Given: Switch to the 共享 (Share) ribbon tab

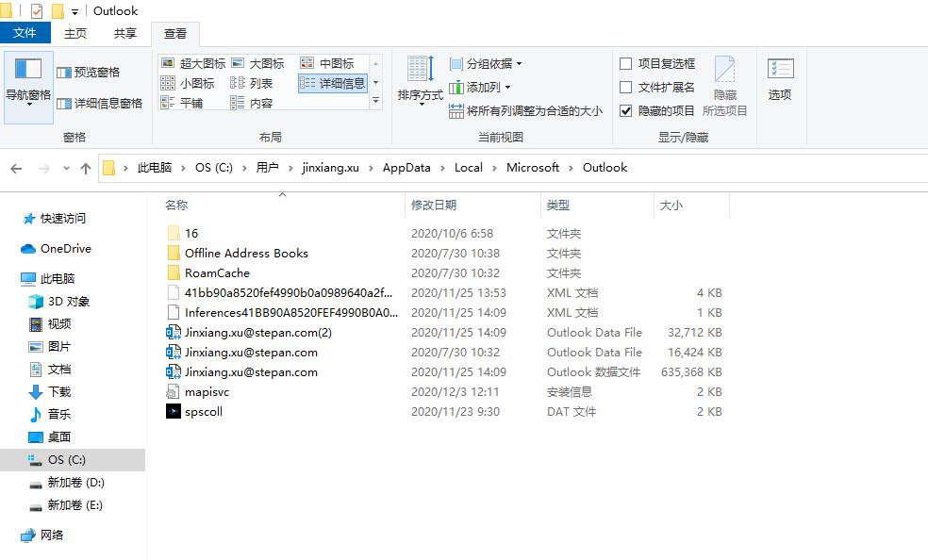Looking at the screenshot, I should click(x=125, y=32).
